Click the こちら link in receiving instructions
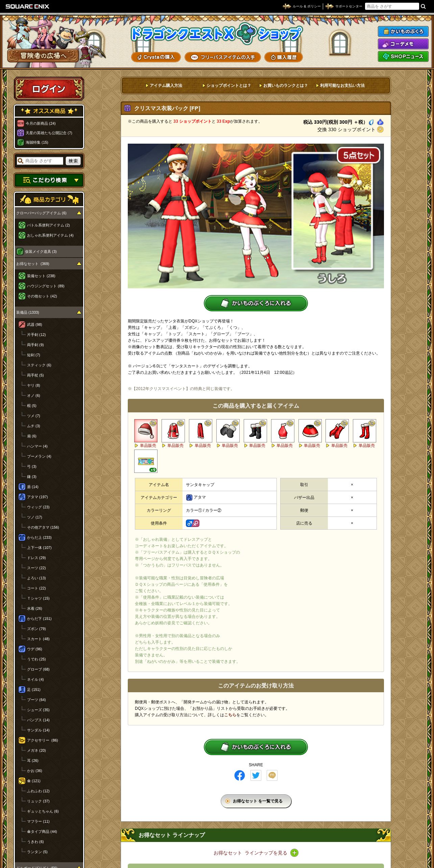 (x=230, y=715)
